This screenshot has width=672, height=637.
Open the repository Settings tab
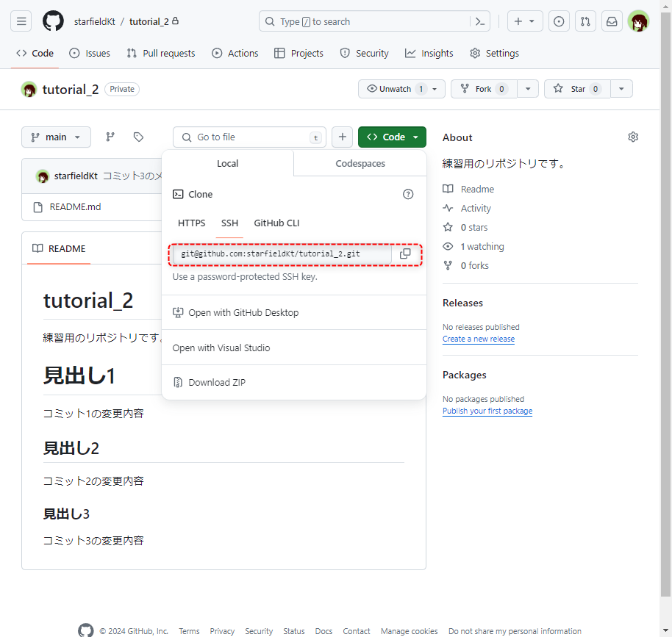(494, 53)
